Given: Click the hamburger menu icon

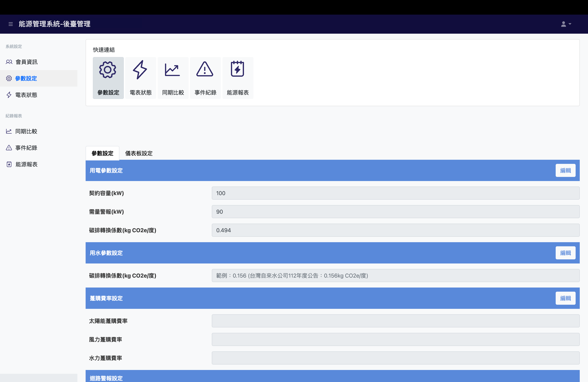Looking at the screenshot, I should (11, 24).
